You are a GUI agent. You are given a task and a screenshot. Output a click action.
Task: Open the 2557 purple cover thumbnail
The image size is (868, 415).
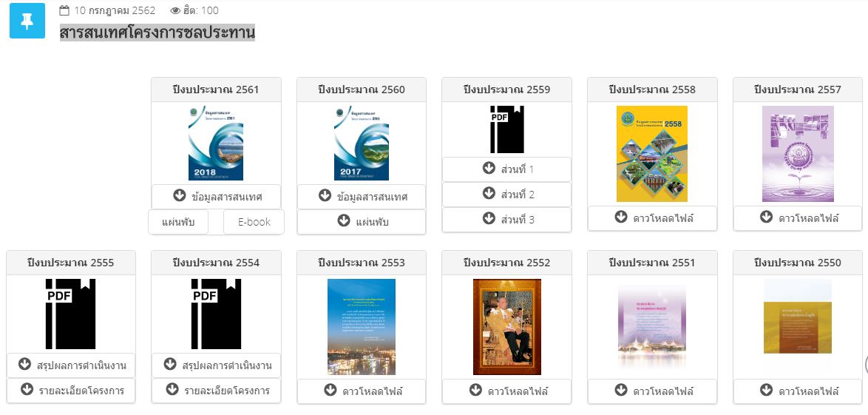click(798, 154)
